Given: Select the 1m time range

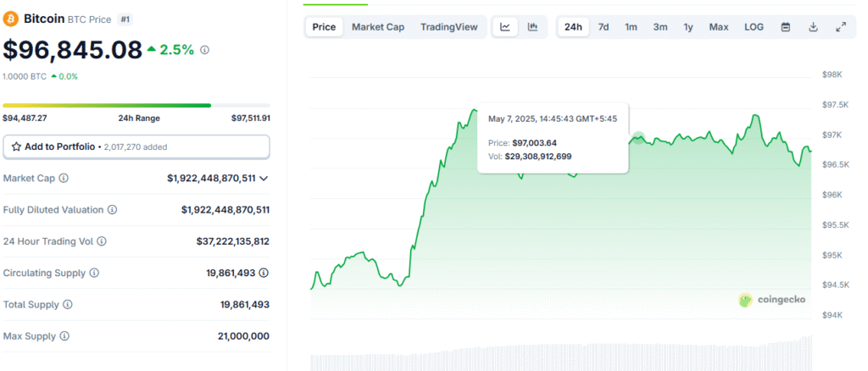Looking at the screenshot, I should [x=631, y=27].
